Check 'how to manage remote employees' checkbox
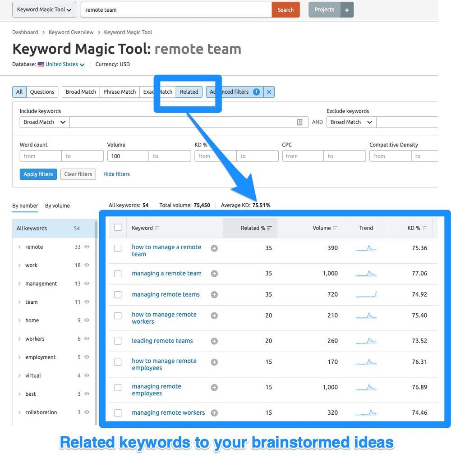Viewport: 451px width, 476px height. click(x=118, y=362)
